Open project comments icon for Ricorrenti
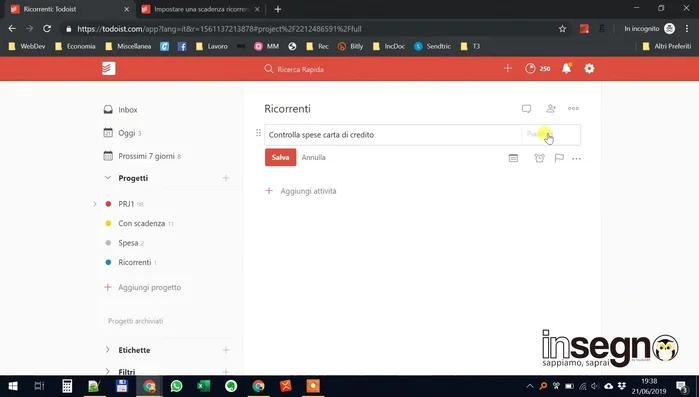The height and width of the screenshot is (397, 699). click(x=526, y=109)
